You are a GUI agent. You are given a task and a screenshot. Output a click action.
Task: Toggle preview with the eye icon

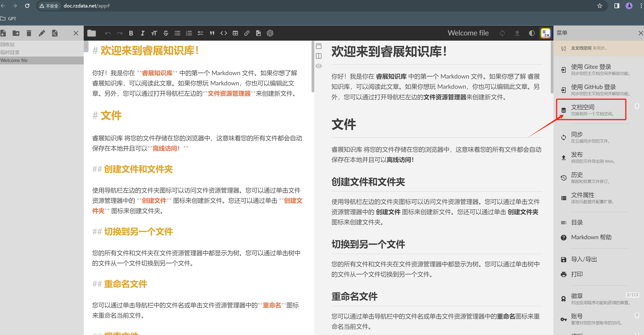[319, 66]
